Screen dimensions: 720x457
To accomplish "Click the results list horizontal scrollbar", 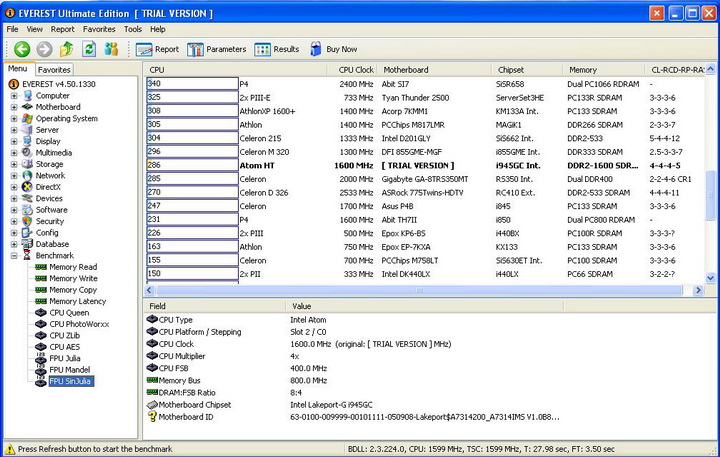I will pyautogui.click(x=419, y=290).
